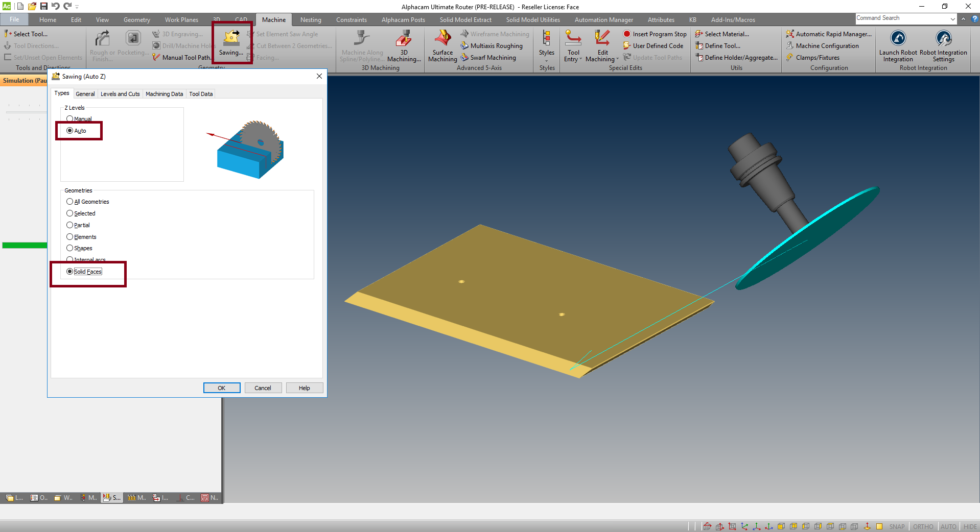The height and width of the screenshot is (532, 980).
Task: Choose Partial geometries radio button
Action: 78,225
